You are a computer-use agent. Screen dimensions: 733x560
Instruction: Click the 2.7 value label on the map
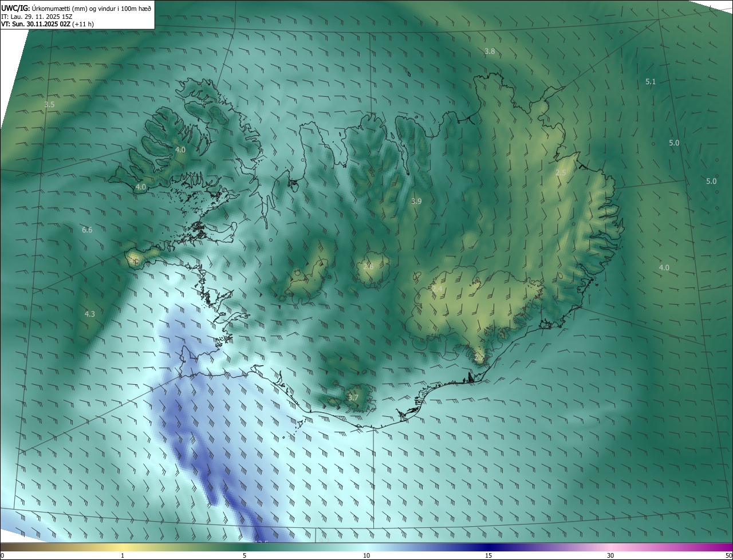click(x=479, y=358)
